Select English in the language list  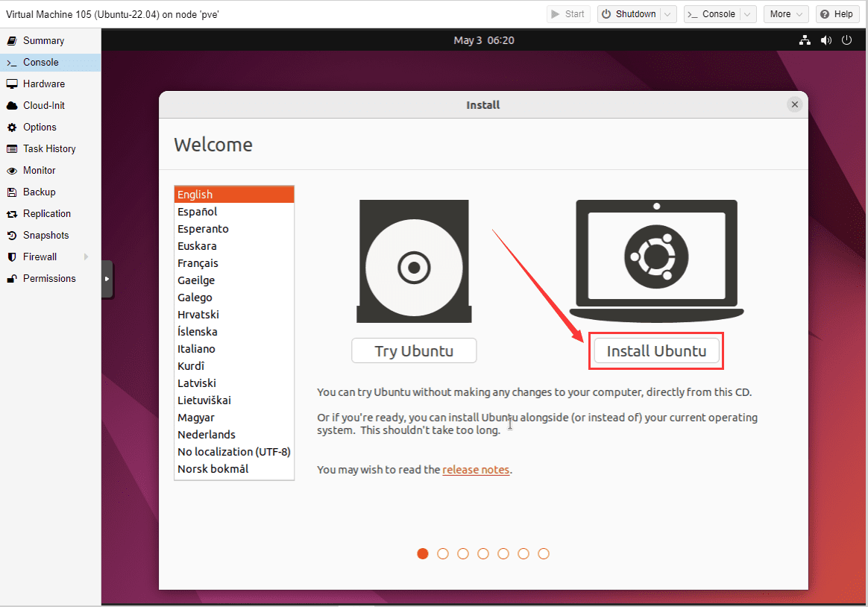(234, 194)
